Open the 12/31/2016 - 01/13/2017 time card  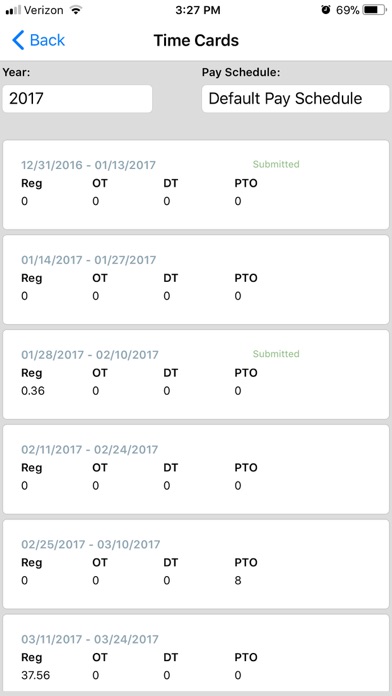pos(196,185)
